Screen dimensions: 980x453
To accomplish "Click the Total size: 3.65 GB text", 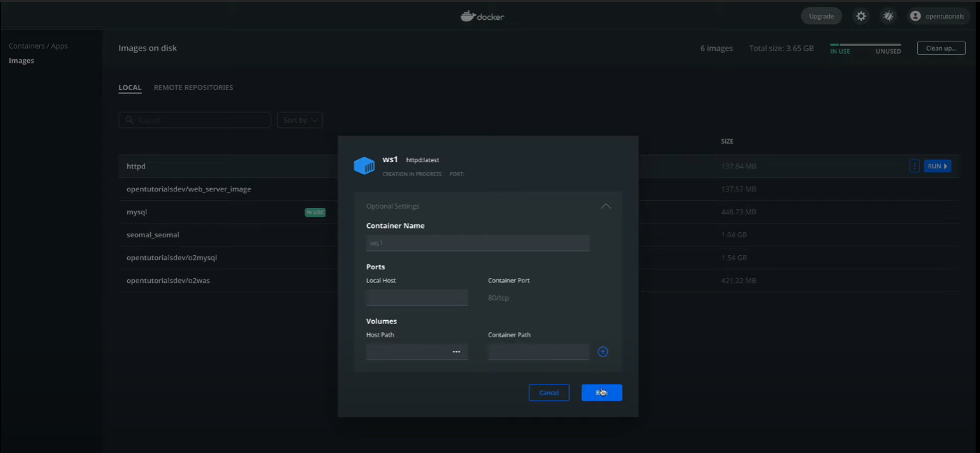I will coord(781,49).
